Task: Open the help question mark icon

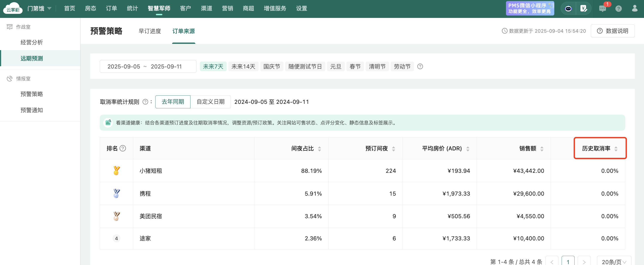Action: pyautogui.click(x=618, y=9)
